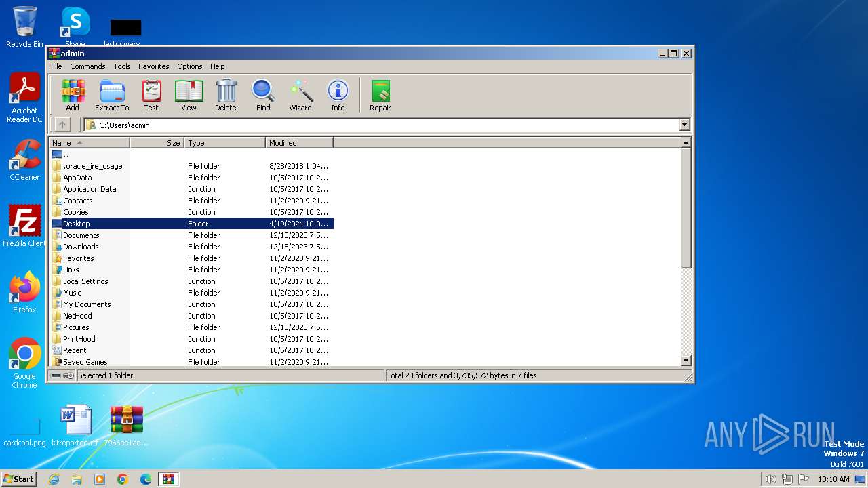Open Microsoft Edge from taskbar

click(146, 479)
